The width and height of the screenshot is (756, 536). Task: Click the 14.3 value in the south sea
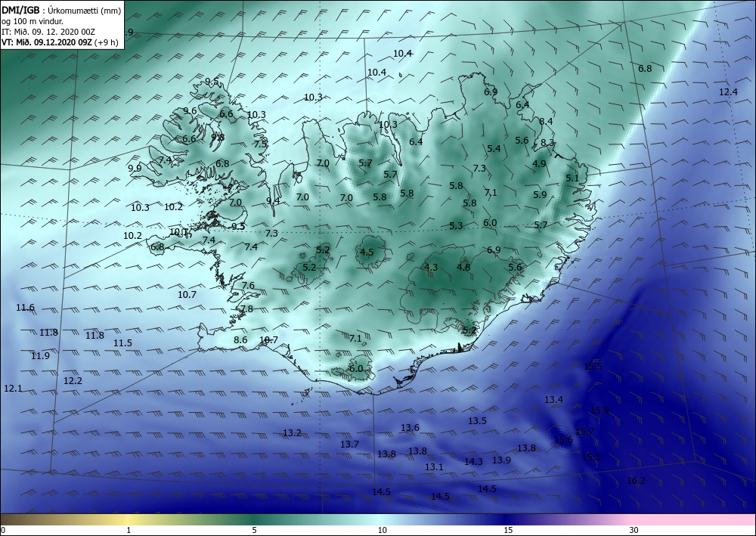[x=473, y=461]
